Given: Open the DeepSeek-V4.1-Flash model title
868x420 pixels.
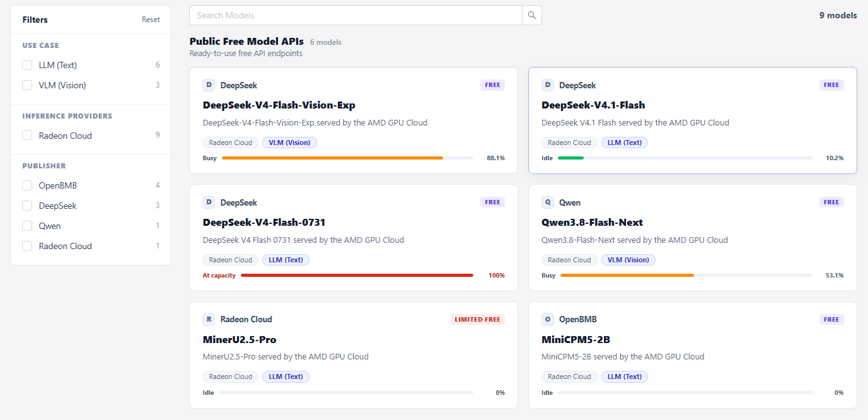Looking at the screenshot, I should [593, 105].
